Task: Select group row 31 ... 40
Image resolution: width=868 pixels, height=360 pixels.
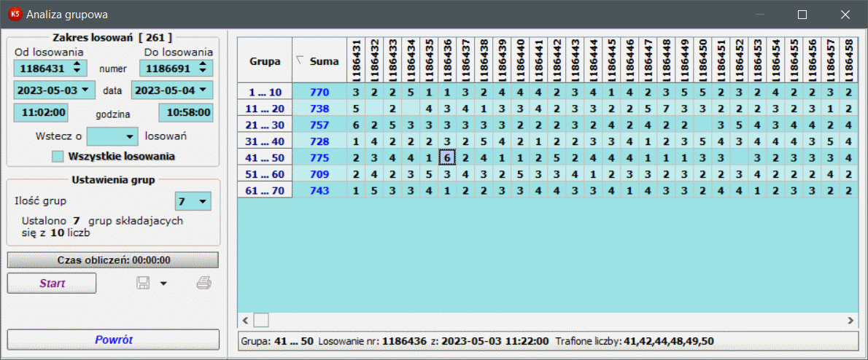Action: pos(266,141)
